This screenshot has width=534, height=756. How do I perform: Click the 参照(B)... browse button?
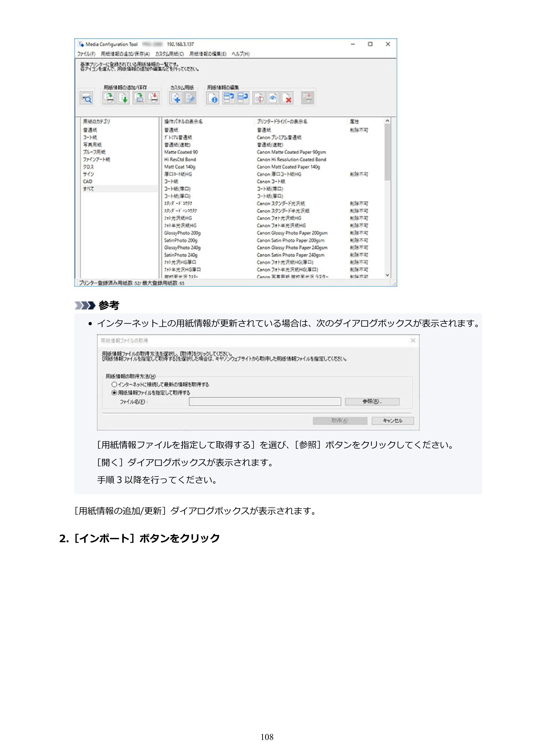coord(372,401)
